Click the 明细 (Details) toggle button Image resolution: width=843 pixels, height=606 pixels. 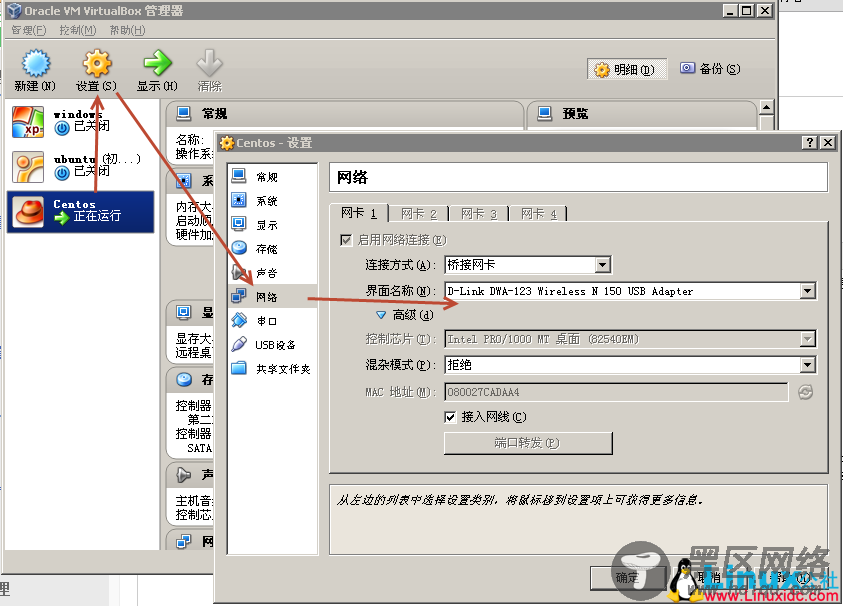[x=627, y=69]
